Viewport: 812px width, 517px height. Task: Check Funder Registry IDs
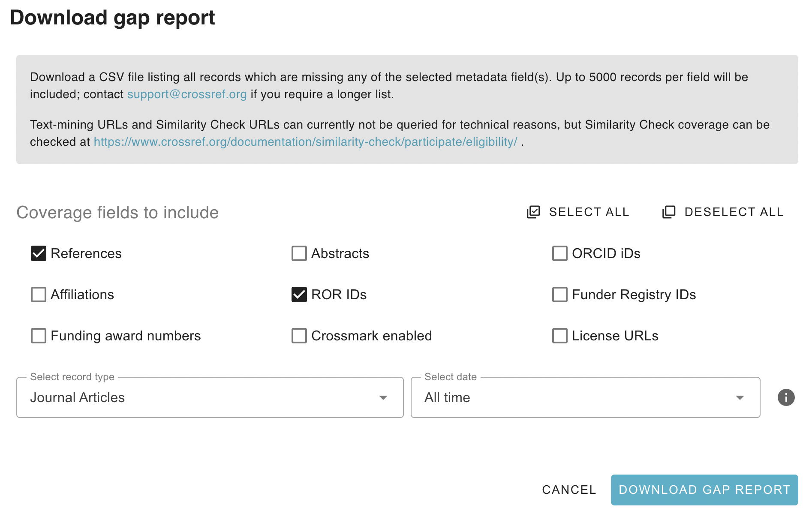(x=559, y=295)
